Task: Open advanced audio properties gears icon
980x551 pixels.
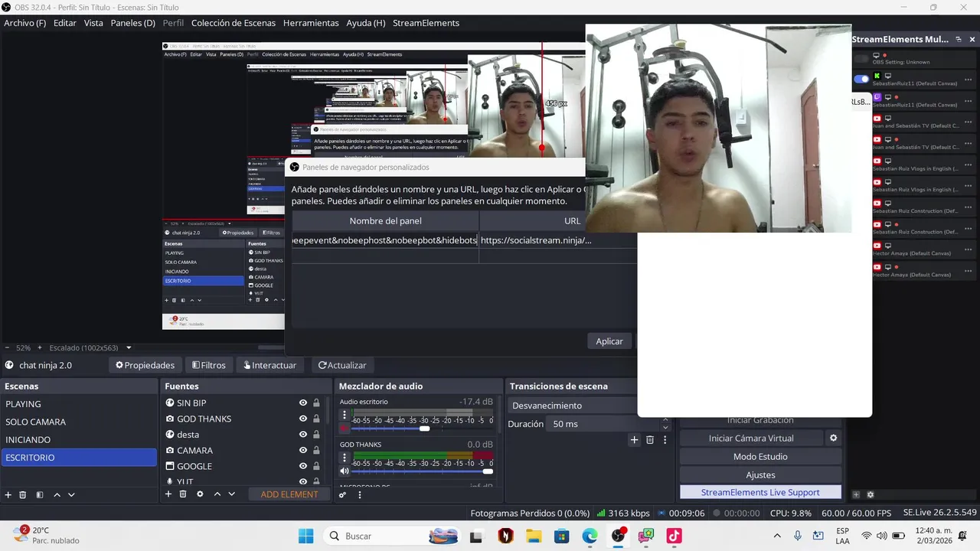Action: [x=343, y=494]
